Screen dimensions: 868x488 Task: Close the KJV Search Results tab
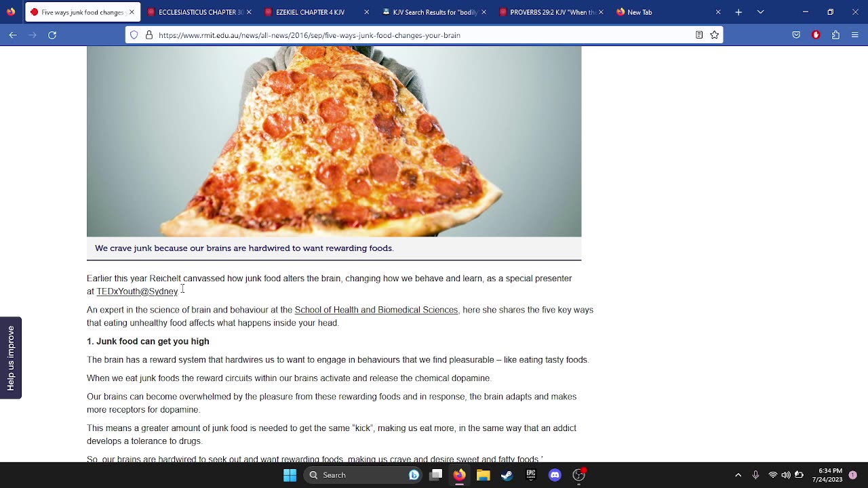click(484, 12)
